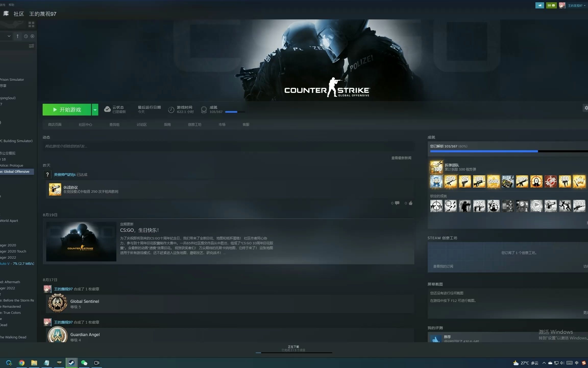Click the 0:01 bomb defuse achievement icon
Screen dimensions: 588x368
click(x=508, y=181)
